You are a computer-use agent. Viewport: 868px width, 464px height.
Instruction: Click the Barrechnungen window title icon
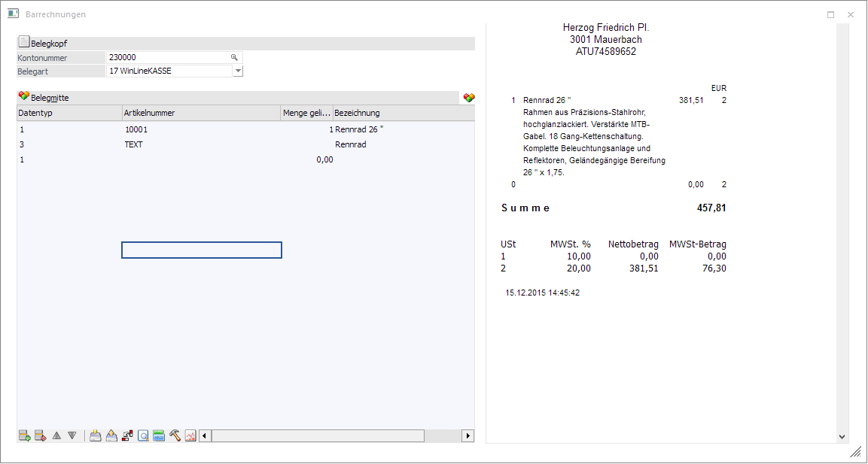[14, 14]
